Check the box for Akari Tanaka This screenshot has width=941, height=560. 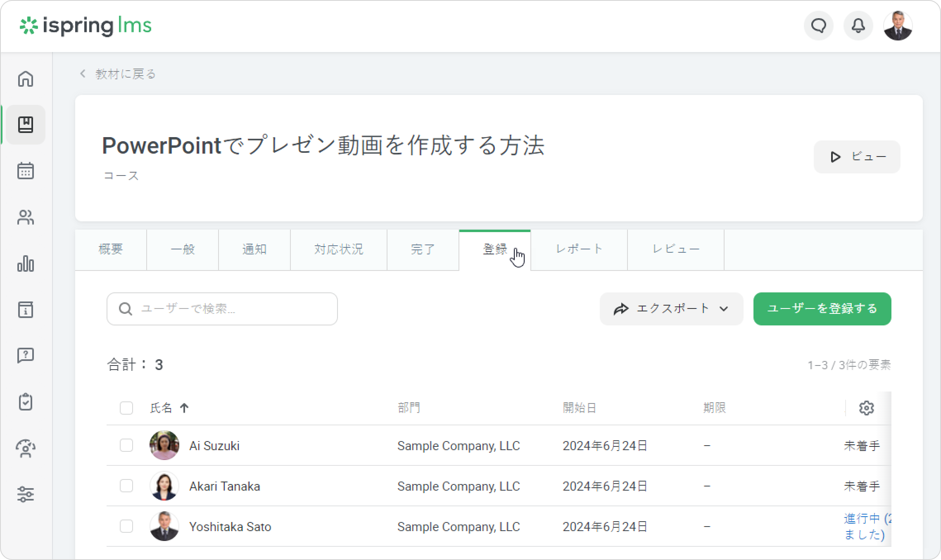click(126, 486)
